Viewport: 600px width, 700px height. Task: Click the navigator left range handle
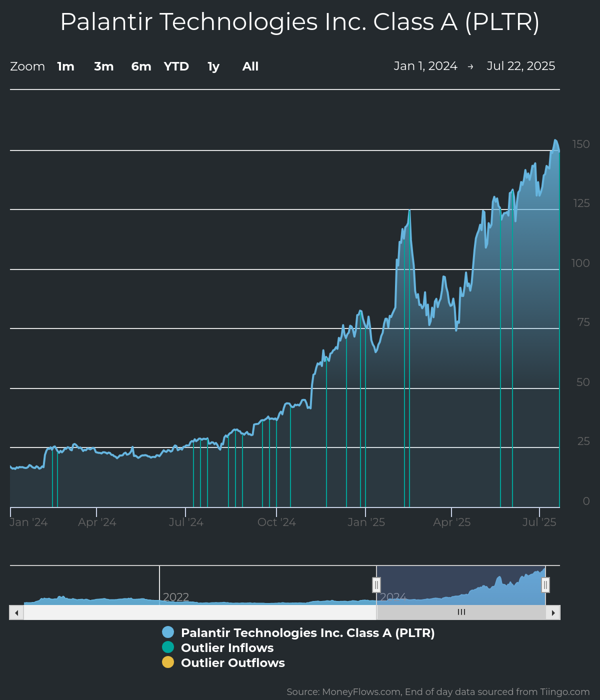coord(376,584)
